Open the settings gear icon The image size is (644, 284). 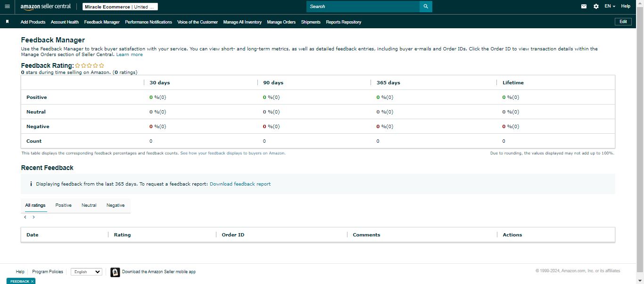[x=596, y=7]
